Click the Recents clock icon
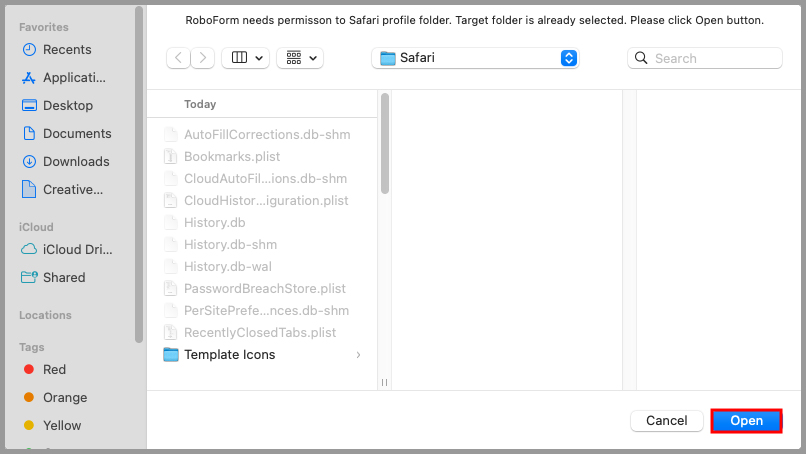 click(x=29, y=49)
